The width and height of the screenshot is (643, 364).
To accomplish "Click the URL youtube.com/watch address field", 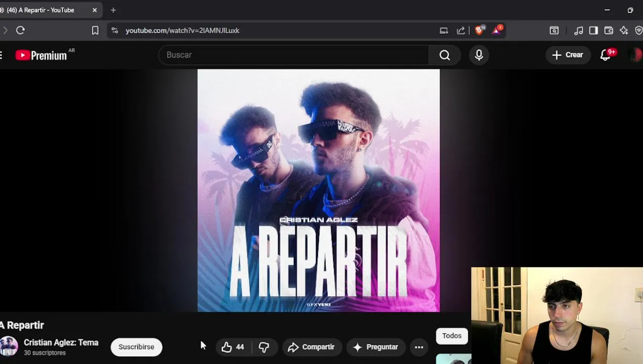I will (182, 30).
